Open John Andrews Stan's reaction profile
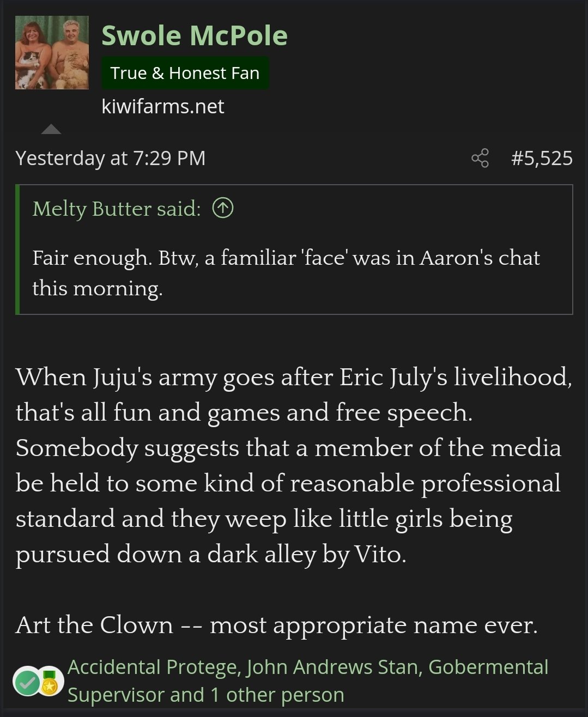 334,667
